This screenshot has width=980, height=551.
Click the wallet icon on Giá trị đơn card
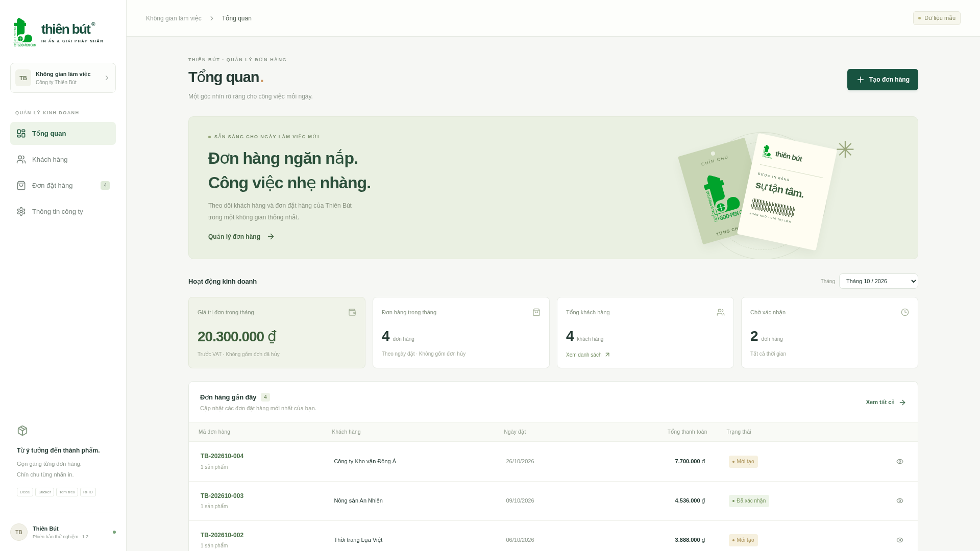click(x=352, y=312)
